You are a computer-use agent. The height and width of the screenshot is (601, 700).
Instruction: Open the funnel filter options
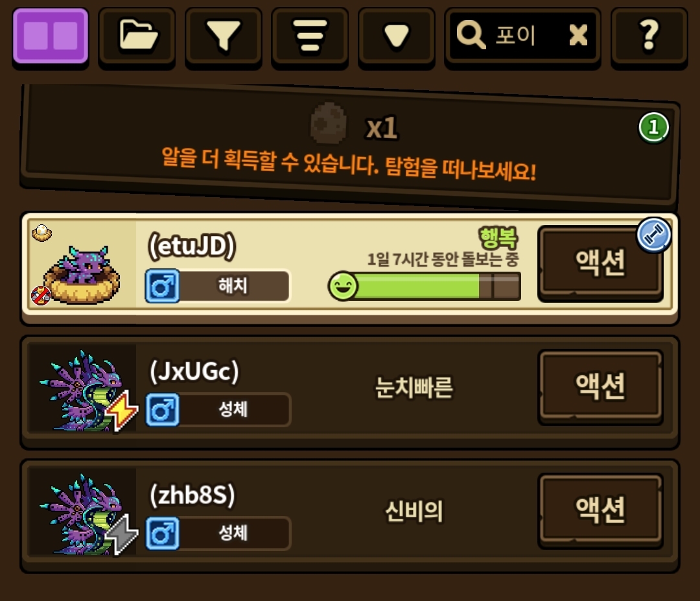coord(223,36)
